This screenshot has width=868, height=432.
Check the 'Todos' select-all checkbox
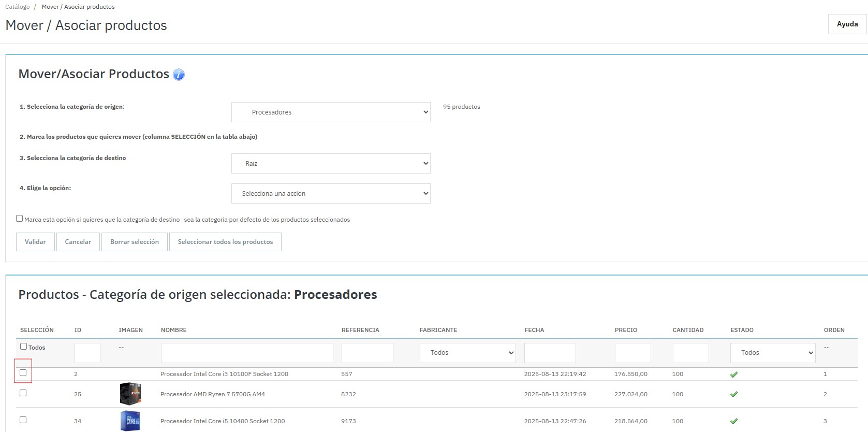pos(23,347)
